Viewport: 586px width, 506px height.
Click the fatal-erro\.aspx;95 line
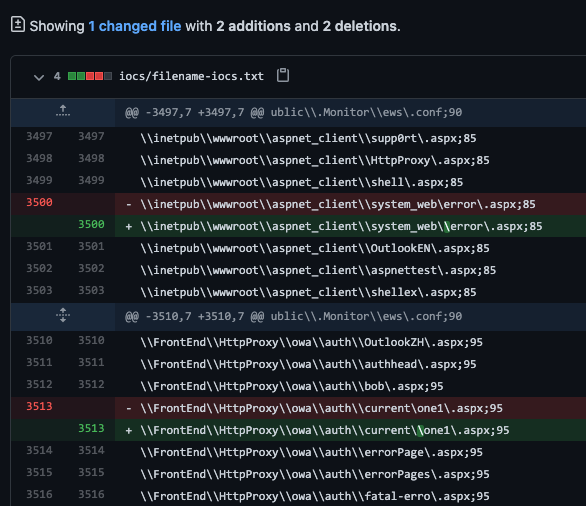coord(315,497)
